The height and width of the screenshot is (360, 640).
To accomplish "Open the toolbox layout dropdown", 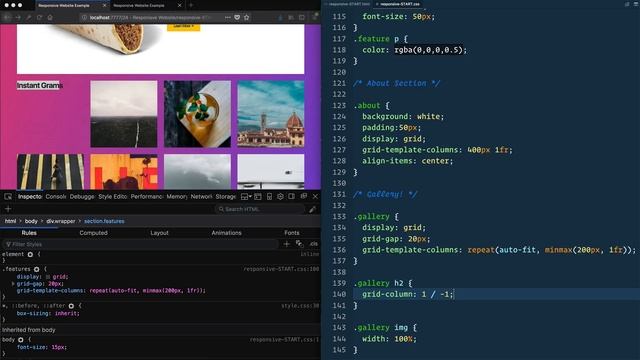I will [246, 197].
